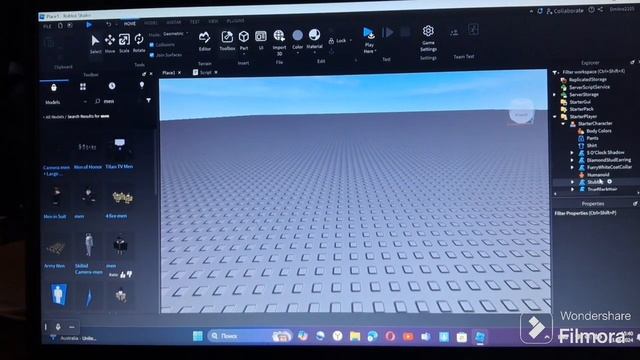Expand the Stubble accessory node
The width and height of the screenshot is (640, 360).
pos(572,182)
